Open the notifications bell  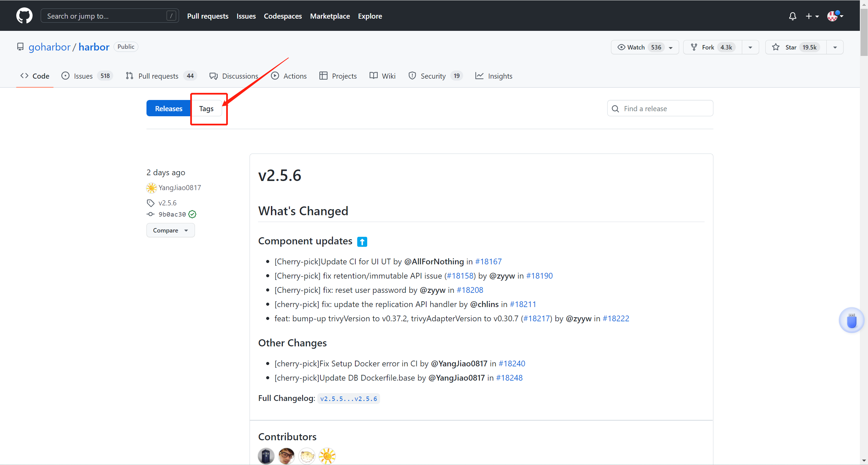(792, 16)
